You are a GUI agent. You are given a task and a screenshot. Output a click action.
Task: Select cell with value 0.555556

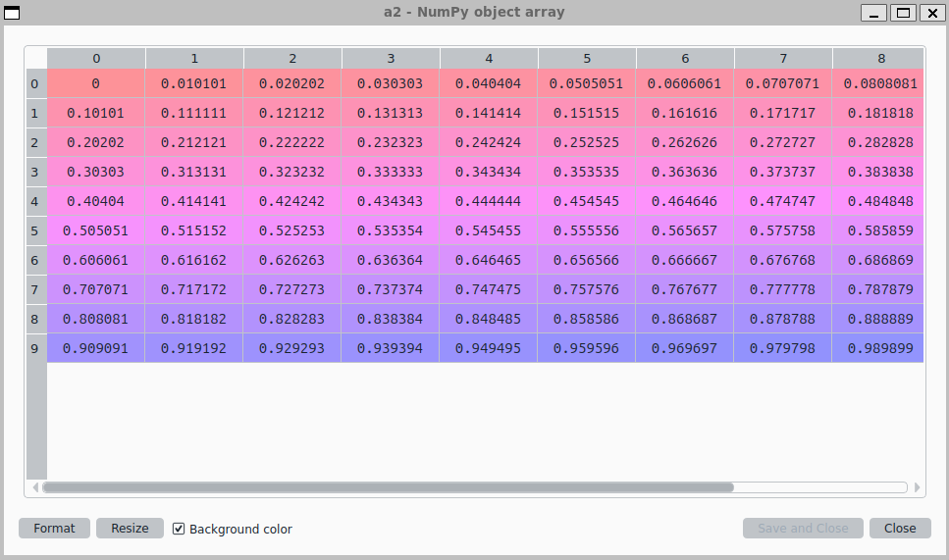(x=587, y=230)
